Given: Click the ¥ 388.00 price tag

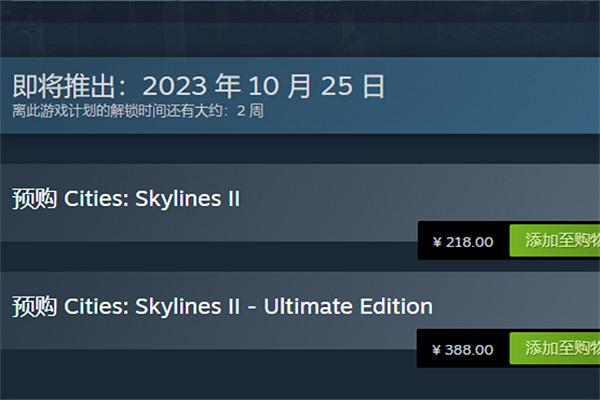Looking at the screenshot, I should coord(463,350).
